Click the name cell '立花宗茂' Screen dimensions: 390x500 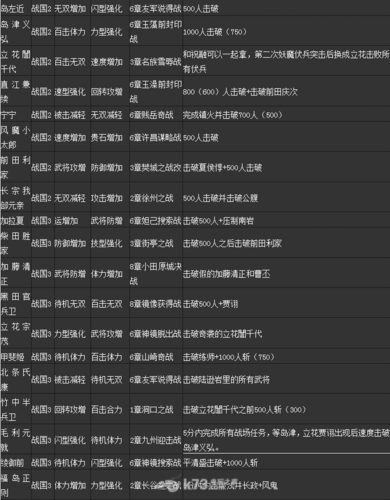(x=15, y=334)
